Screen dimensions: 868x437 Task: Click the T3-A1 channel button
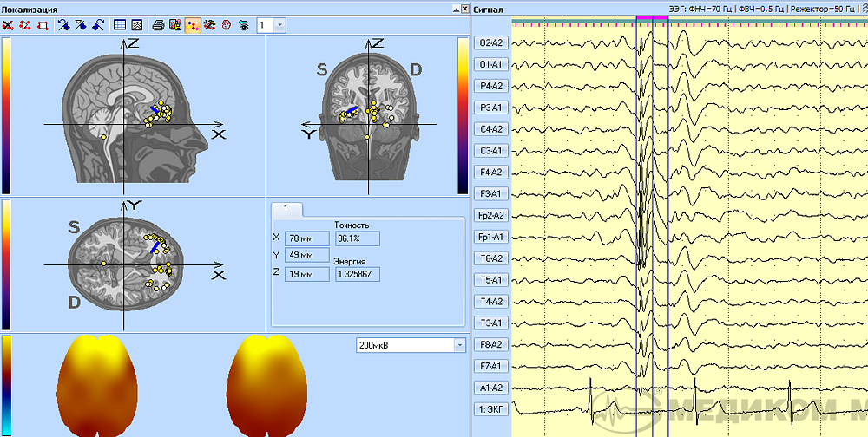click(491, 323)
